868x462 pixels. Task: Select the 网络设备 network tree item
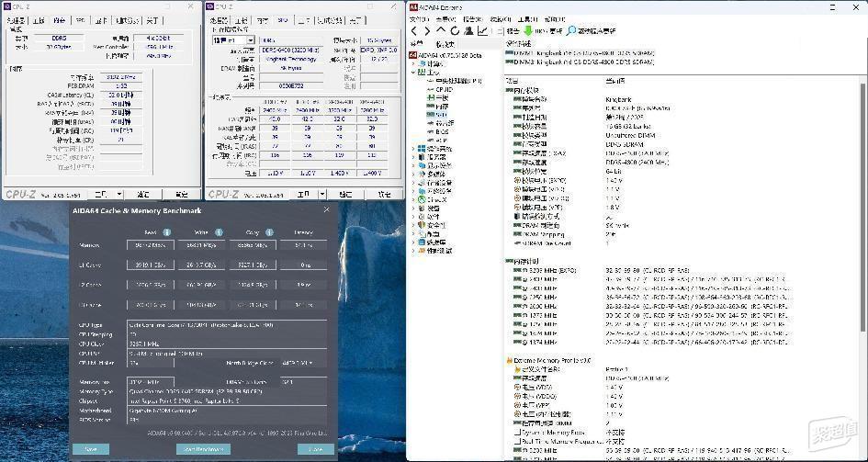tap(435, 191)
